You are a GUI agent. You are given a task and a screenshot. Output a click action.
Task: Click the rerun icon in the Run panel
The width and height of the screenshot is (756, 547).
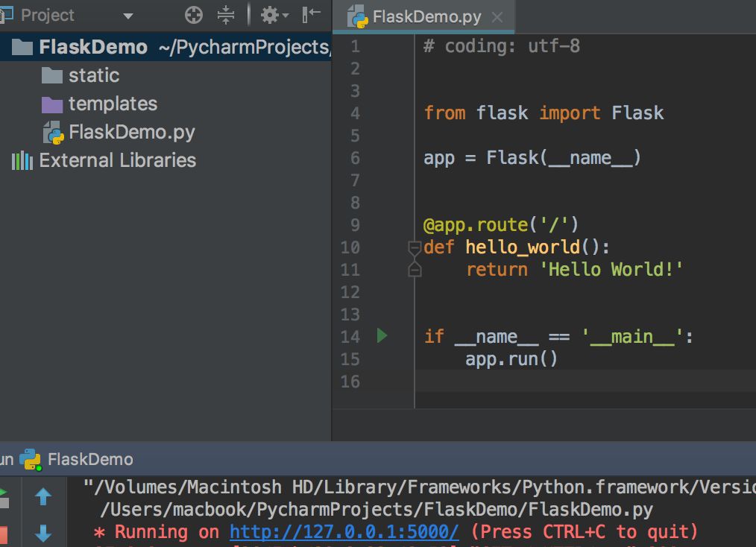[4, 497]
